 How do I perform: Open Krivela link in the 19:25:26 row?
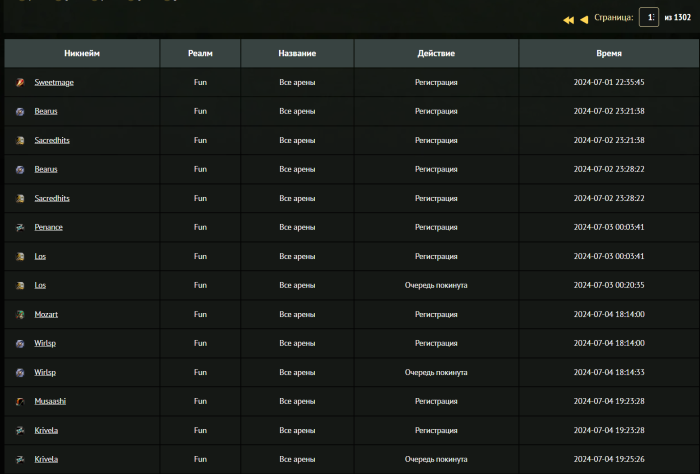pos(46,459)
